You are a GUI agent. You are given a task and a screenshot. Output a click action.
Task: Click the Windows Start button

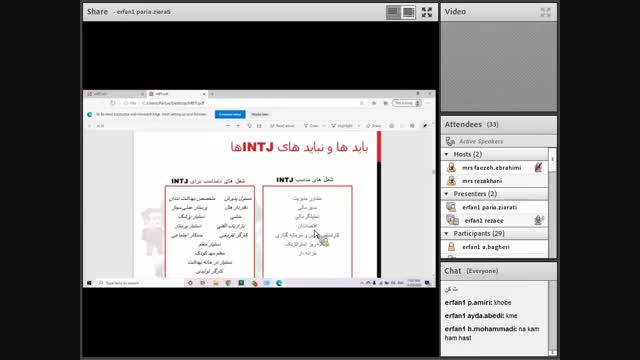(89, 283)
